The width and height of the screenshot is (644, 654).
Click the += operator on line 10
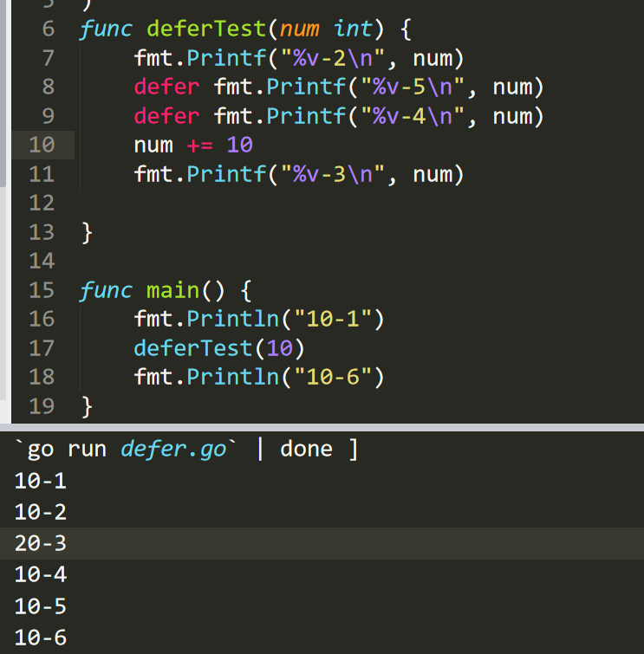click(x=200, y=146)
